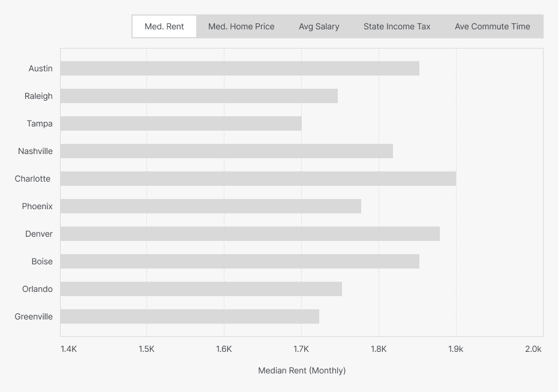
Task: Select the Med. Rent tab
Action: point(164,26)
